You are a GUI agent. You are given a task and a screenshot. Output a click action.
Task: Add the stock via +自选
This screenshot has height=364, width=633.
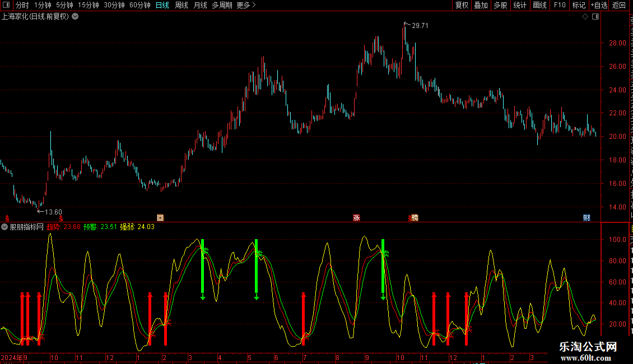pyautogui.click(x=599, y=5)
